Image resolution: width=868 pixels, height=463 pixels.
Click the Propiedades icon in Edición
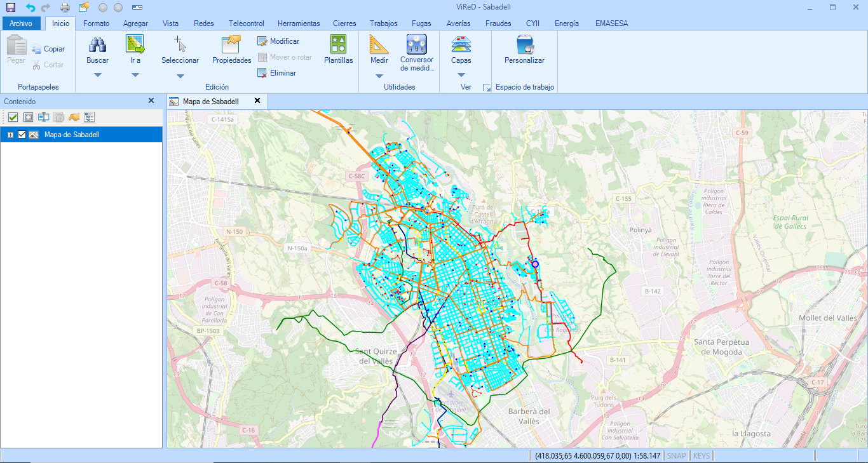pos(231,44)
